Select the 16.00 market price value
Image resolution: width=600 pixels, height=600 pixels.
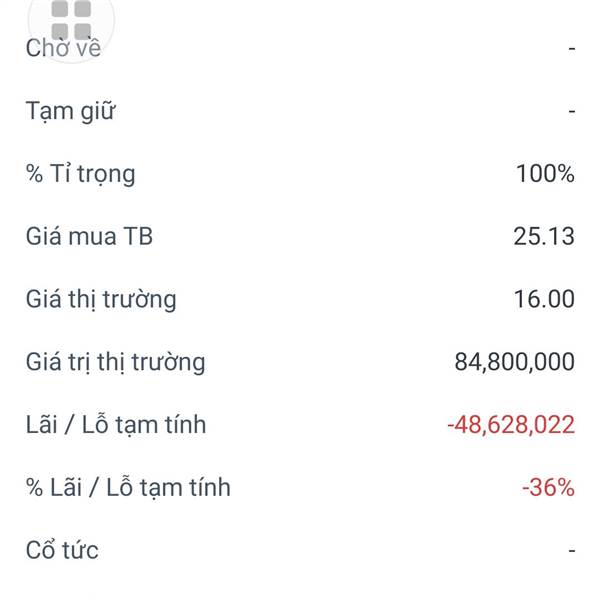point(545,299)
